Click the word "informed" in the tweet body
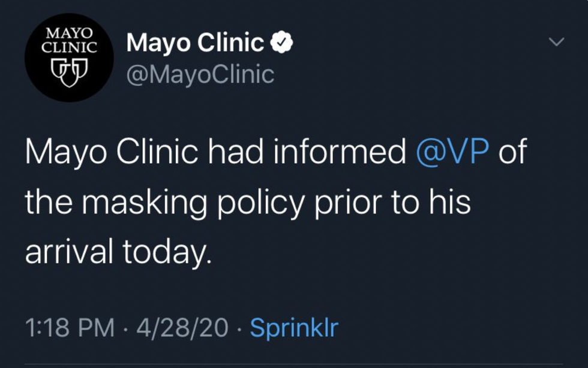This screenshot has width=588, height=368. point(338,153)
